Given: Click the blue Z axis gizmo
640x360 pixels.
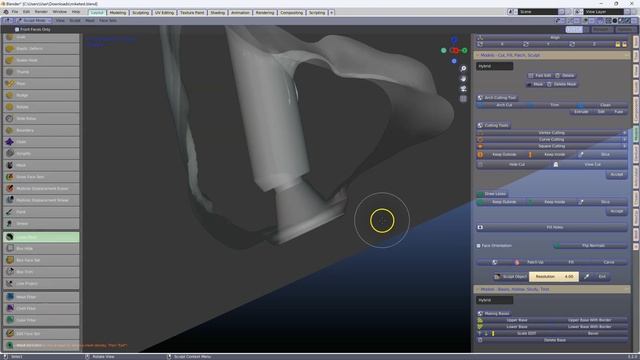Looking at the screenshot, I should pos(454,40).
